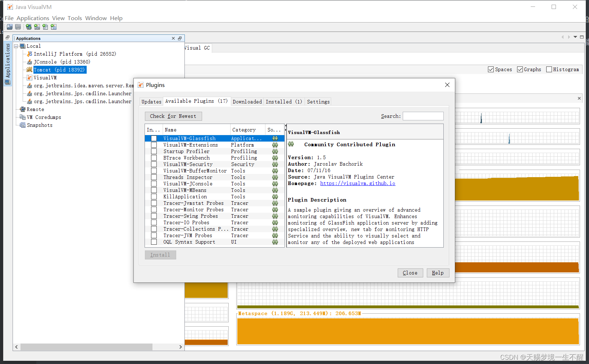Check the BTrace Workbench install checkbox
The image size is (589, 364).
tap(154, 158)
